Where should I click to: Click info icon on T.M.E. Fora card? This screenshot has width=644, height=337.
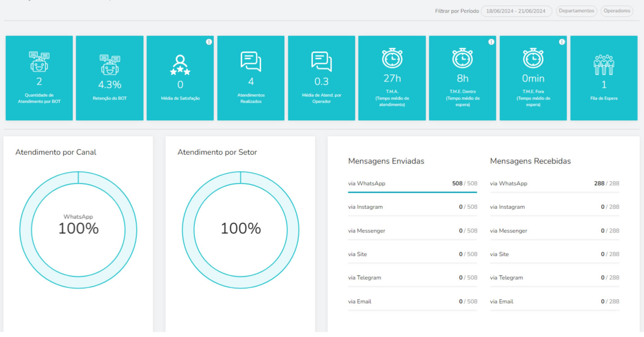pos(562,42)
